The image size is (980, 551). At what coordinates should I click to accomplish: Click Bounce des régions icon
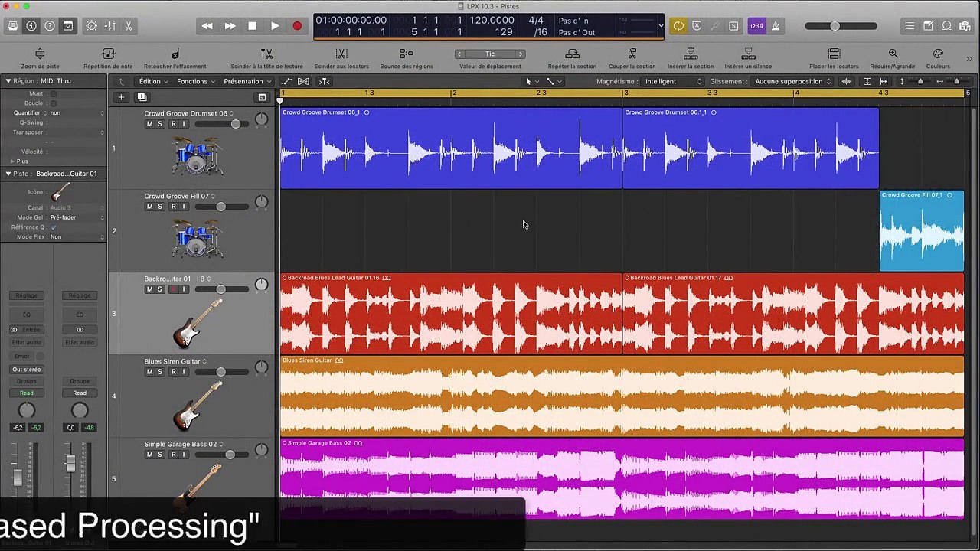click(x=407, y=54)
